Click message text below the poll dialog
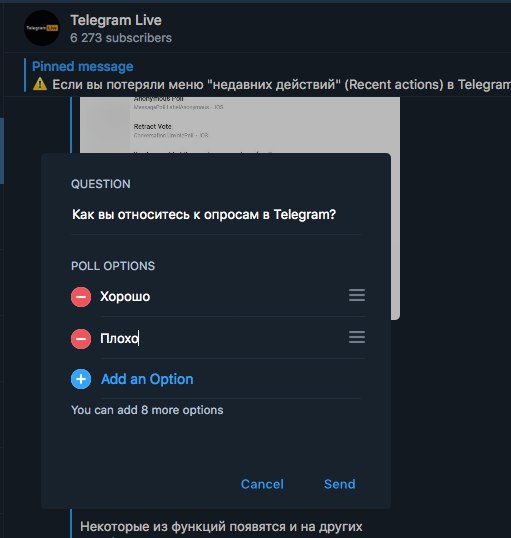 pos(221,526)
